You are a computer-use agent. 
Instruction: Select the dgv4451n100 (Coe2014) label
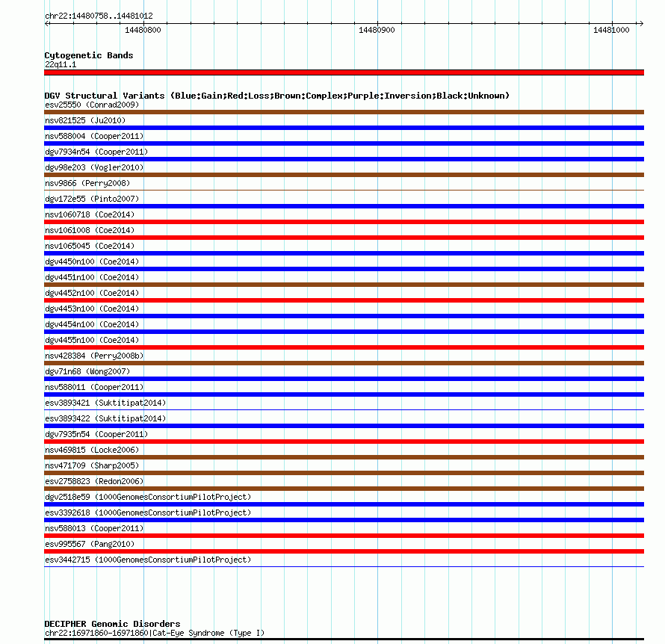[x=92, y=277]
